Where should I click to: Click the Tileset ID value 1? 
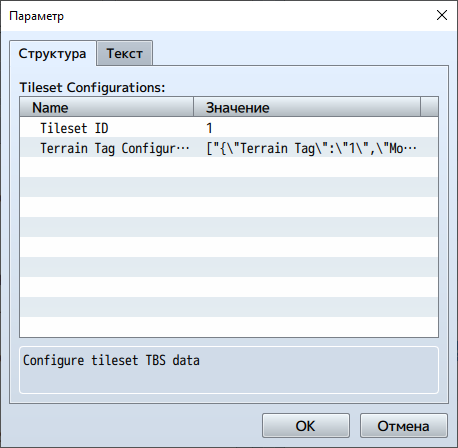[x=209, y=128]
